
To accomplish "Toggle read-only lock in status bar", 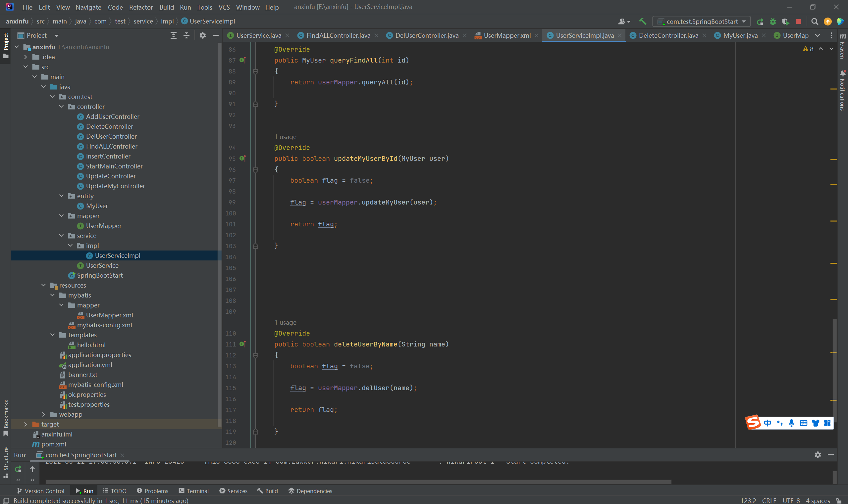I will pos(839,501).
